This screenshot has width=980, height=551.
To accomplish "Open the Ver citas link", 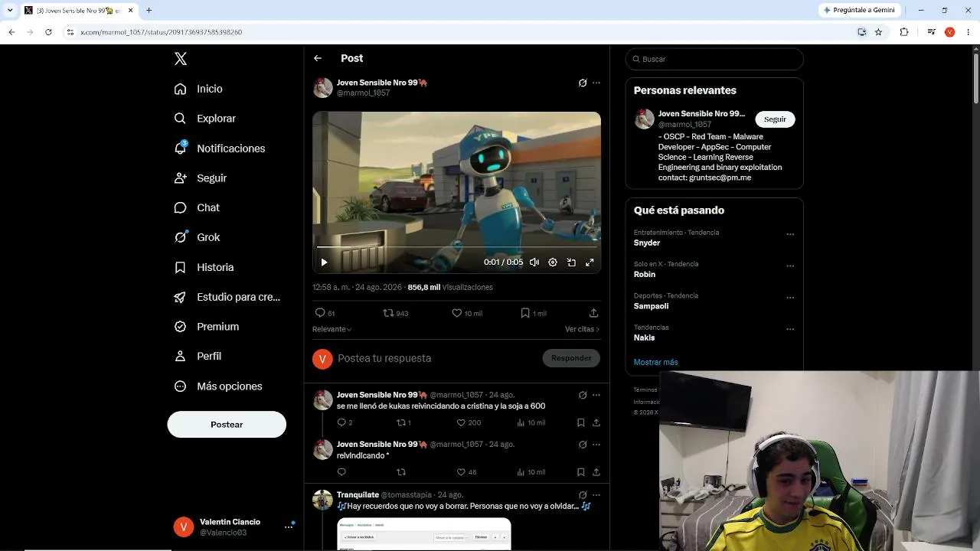I will click(x=582, y=329).
